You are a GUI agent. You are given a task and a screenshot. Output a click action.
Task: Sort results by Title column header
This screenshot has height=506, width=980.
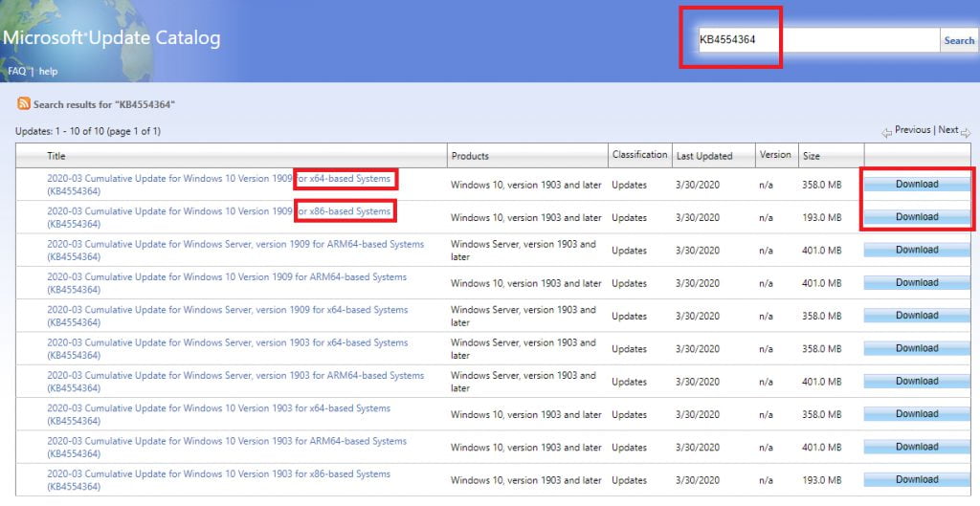pyautogui.click(x=56, y=156)
